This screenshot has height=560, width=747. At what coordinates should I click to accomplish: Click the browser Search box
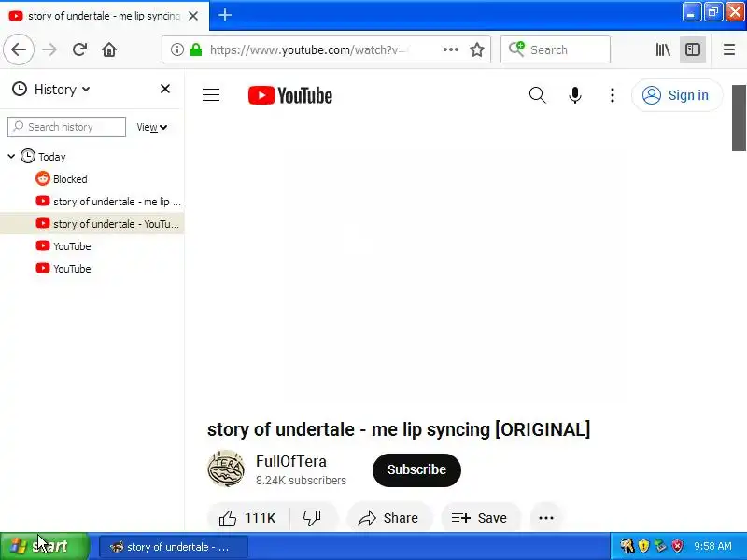(x=556, y=49)
